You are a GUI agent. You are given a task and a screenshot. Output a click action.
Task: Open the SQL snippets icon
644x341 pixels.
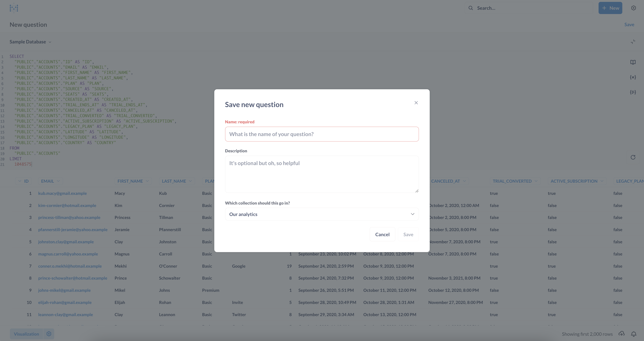[633, 92]
